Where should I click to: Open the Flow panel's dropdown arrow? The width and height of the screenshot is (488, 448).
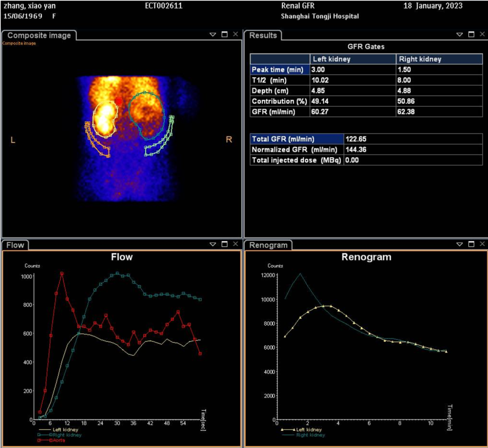[x=213, y=245]
